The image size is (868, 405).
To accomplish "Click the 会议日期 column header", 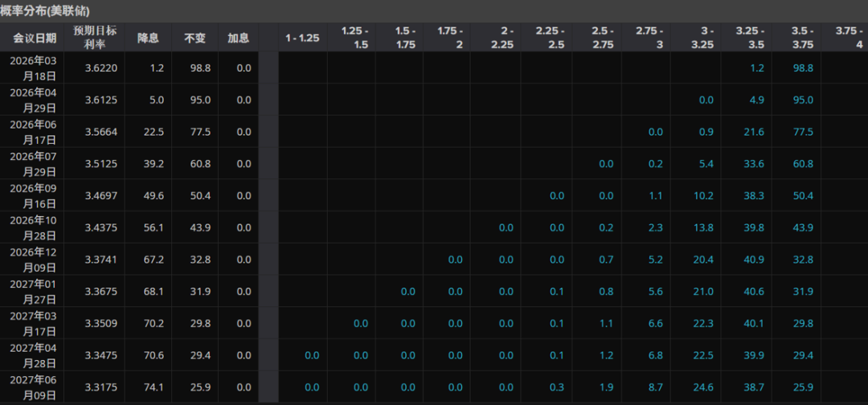I will click(35, 39).
